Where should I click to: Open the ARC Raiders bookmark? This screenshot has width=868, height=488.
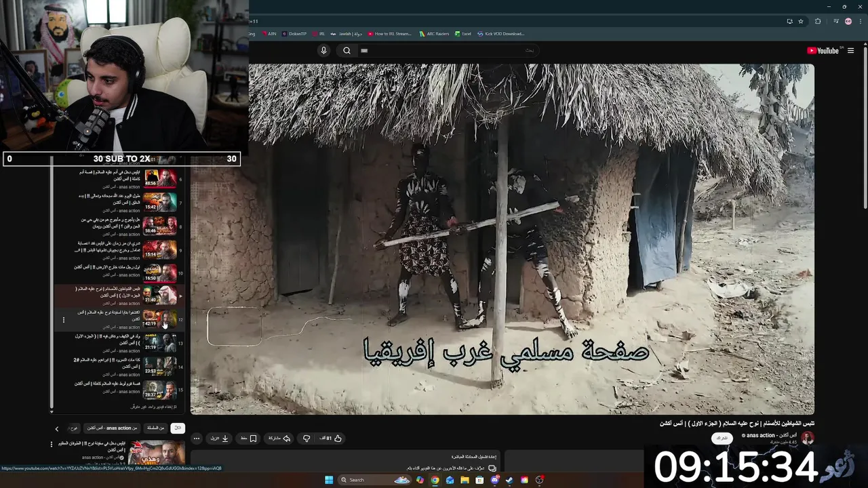(434, 33)
